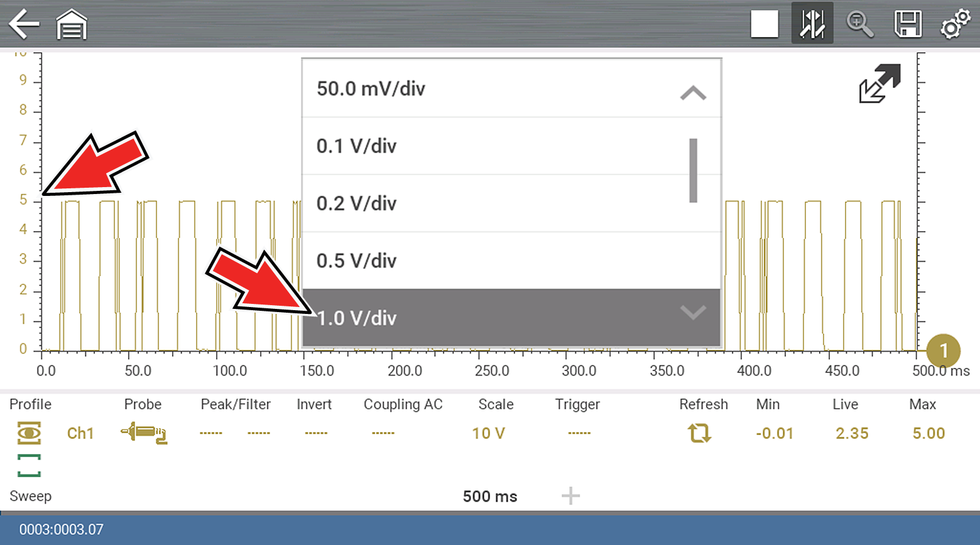Toggle the Invert setting for Ch1
980x545 pixels.
tap(315, 433)
